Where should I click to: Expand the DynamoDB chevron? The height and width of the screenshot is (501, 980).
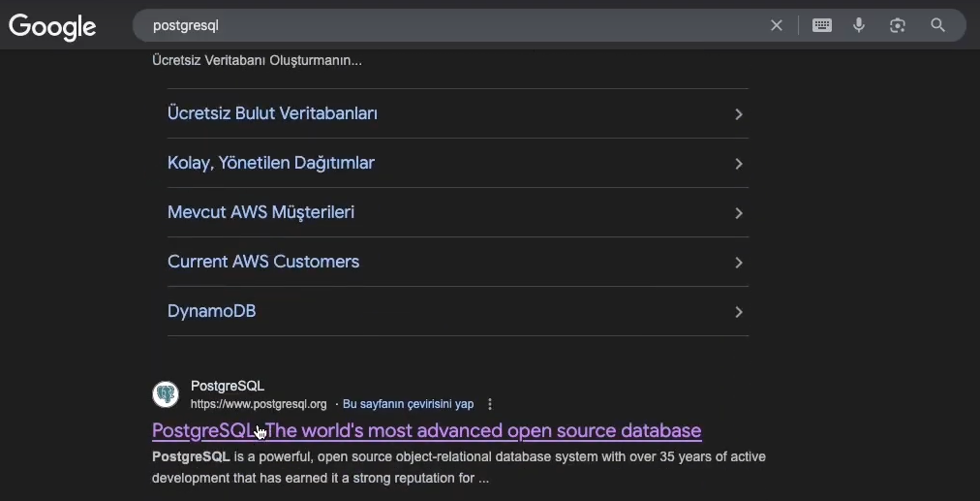tap(739, 312)
